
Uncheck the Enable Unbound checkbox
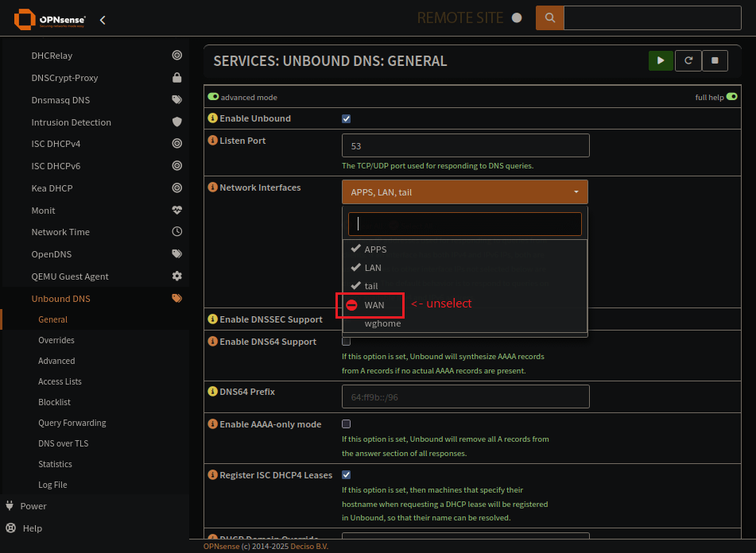(346, 118)
